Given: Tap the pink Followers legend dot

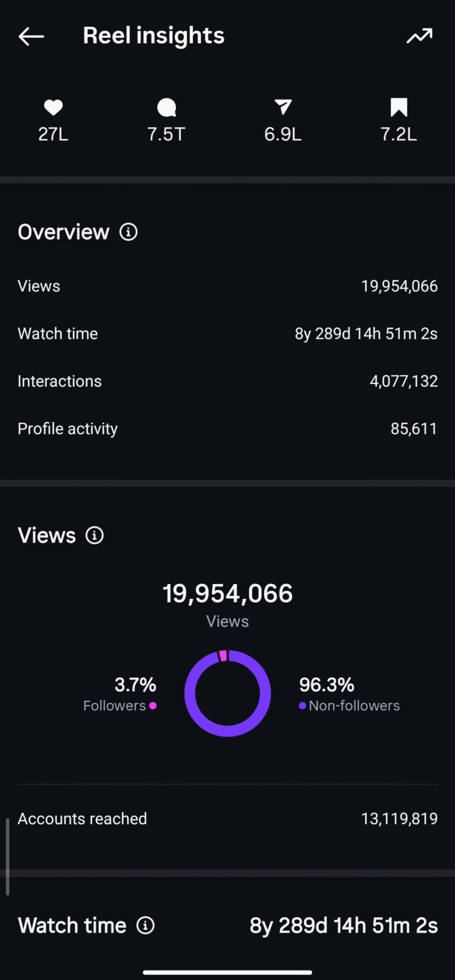Looking at the screenshot, I should coord(153,706).
